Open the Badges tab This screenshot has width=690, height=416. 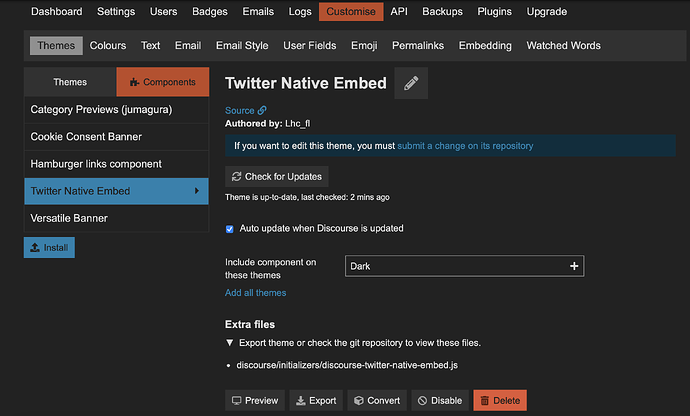(210, 11)
